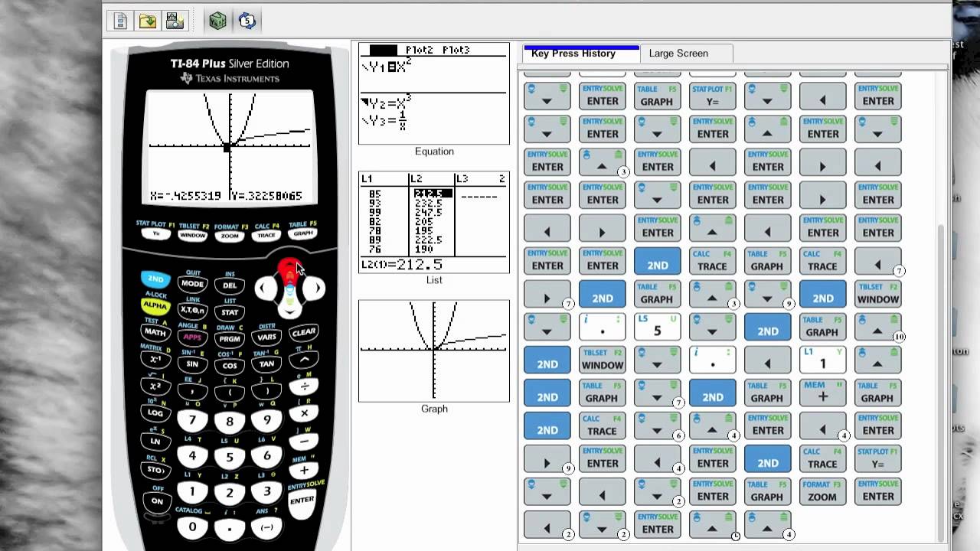Click the document icon in the toolbar
980x551 pixels.
(120, 21)
